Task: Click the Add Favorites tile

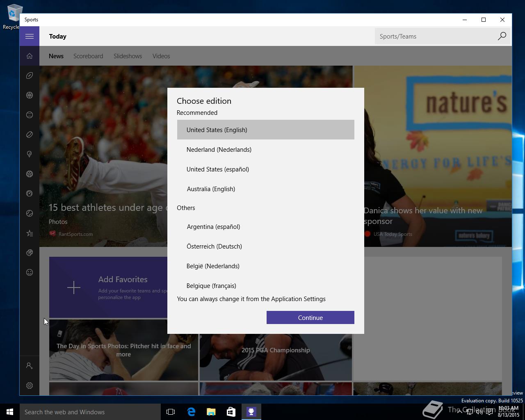Action: (x=108, y=288)
